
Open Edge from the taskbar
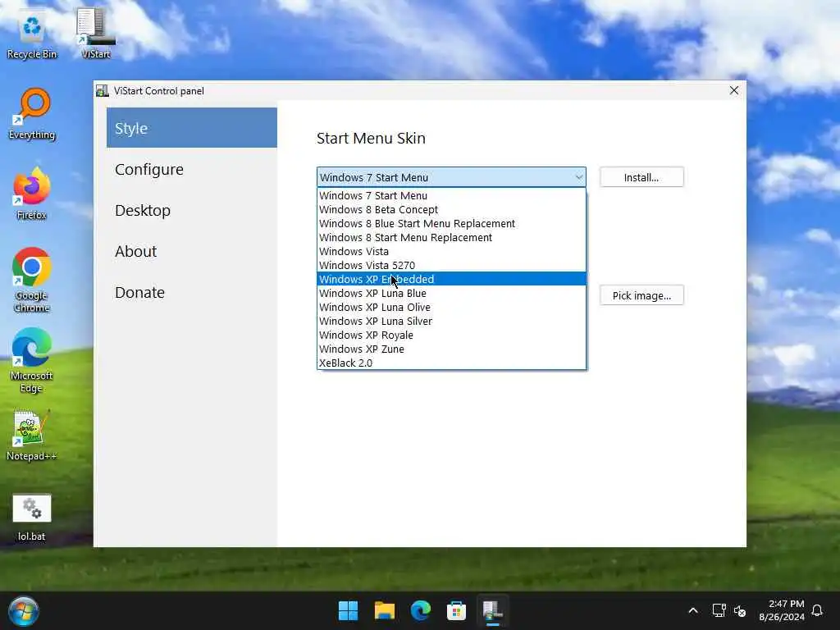[421, 610]
